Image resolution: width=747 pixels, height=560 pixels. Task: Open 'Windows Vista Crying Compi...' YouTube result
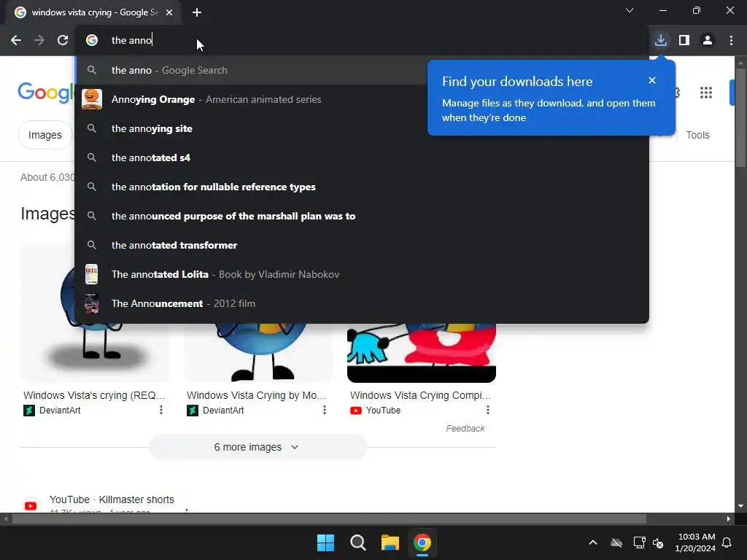(421, 395)
